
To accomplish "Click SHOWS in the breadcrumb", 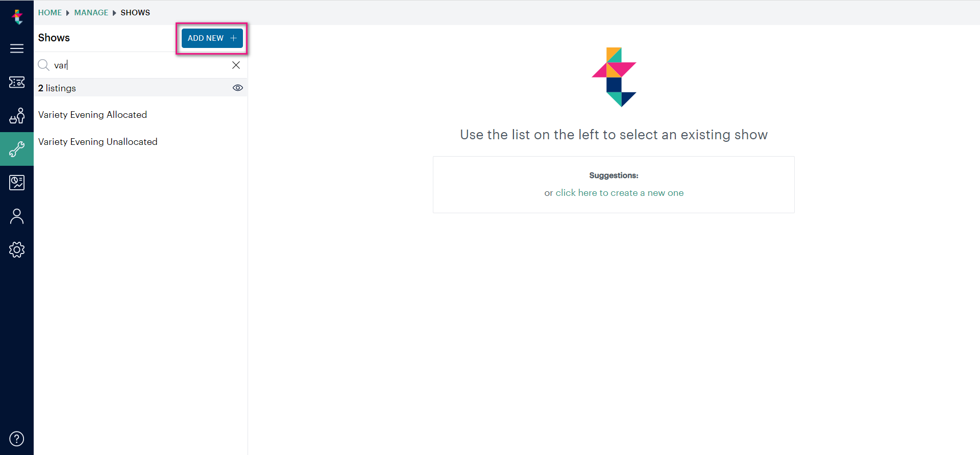I will coord(135,13).
